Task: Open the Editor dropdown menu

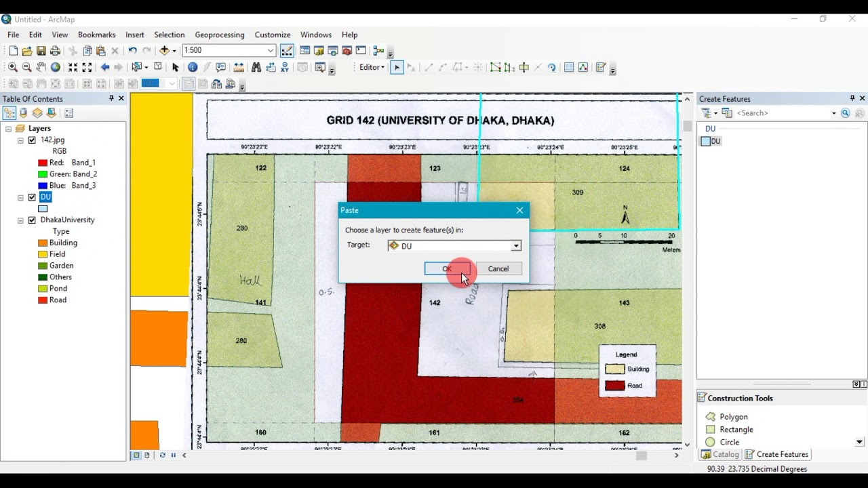Action: point(372,67)
